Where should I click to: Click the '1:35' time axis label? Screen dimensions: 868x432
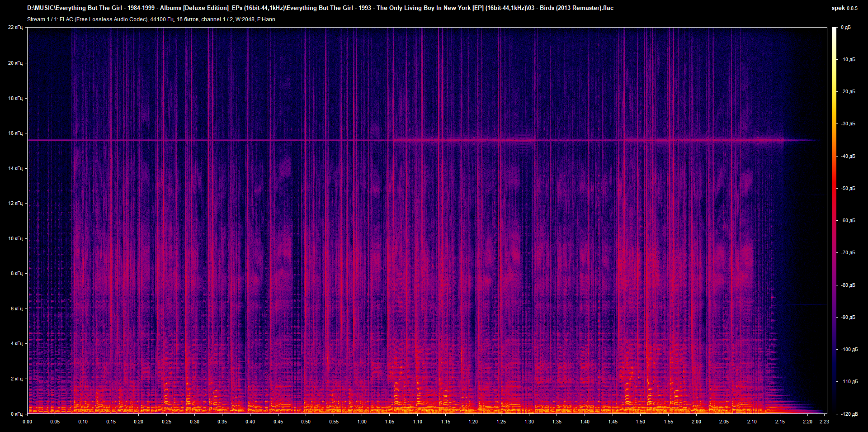pyautogui.click(x=557, y=422)
